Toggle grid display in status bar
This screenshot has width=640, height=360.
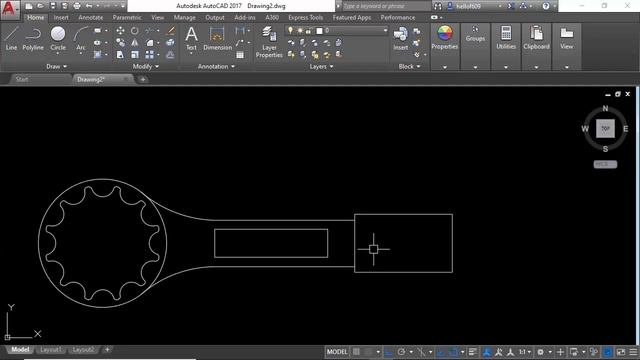[x=356, y=352]
